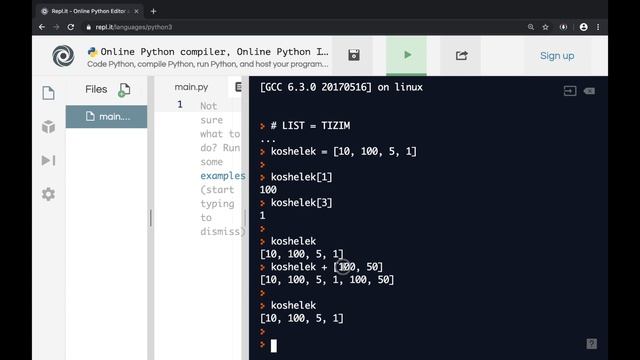Open the browser profile icon
This screenshot has height=360, width=640.
[x=584, y=27]
